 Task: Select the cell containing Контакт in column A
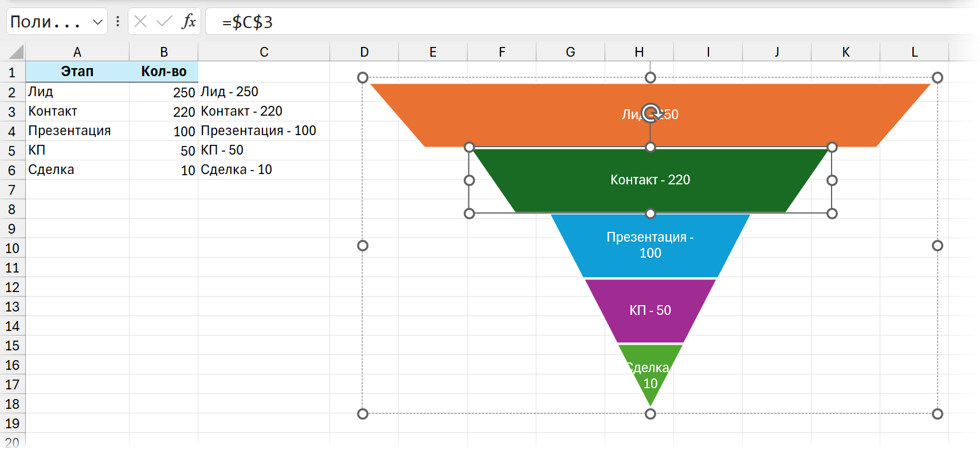coord(77,111)
